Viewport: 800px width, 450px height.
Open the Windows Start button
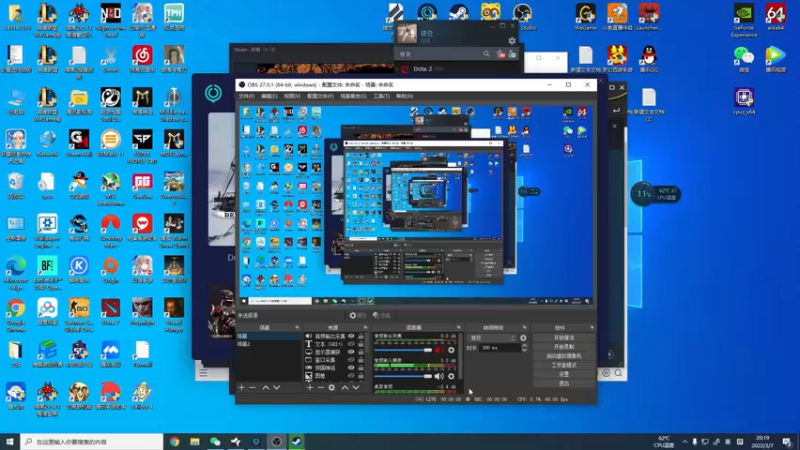pyautogui.click(x=10, y=441)
